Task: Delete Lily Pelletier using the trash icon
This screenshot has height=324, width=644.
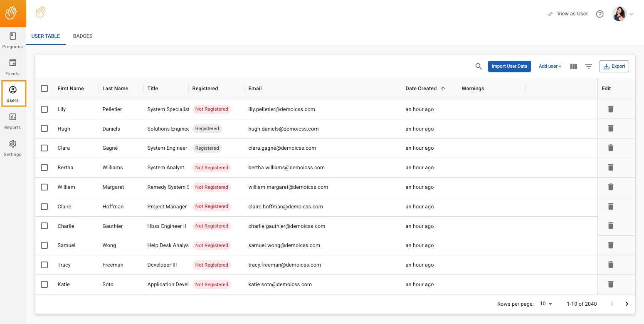Action: click(x=611, y=109)
